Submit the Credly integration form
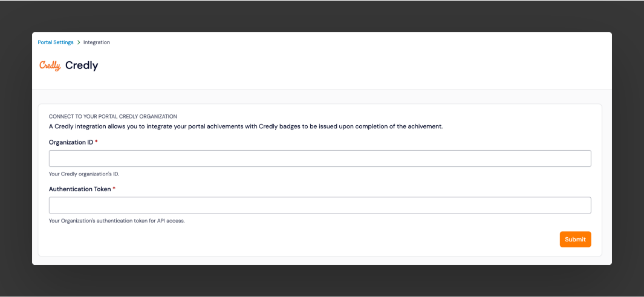The height and width of the screenshot is (297, 644). 576,240
